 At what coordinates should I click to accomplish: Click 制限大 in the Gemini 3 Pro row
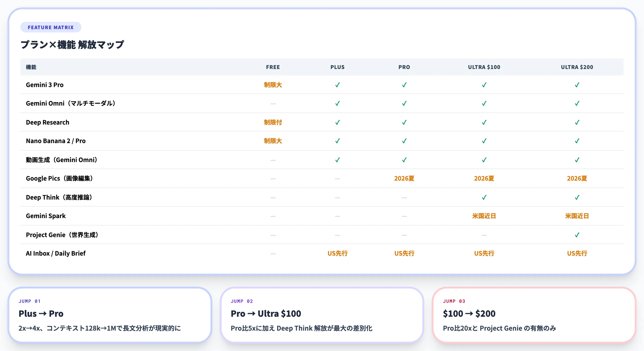coord(273,85)
